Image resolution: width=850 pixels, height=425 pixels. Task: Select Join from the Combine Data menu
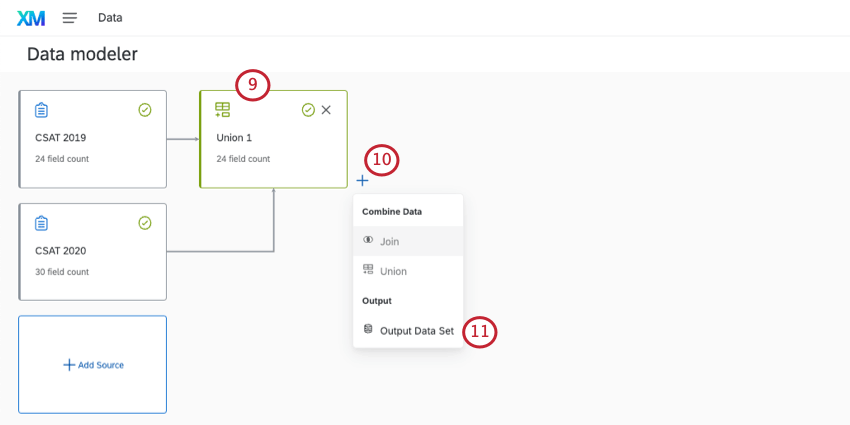point(389,241)
